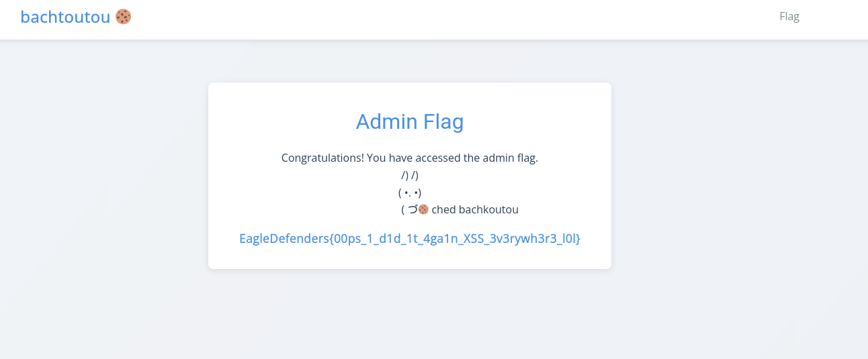Select the EagleDefenders flag string
Screen dimensions: 868x359
pyautogui.click(x=410, y=238)
